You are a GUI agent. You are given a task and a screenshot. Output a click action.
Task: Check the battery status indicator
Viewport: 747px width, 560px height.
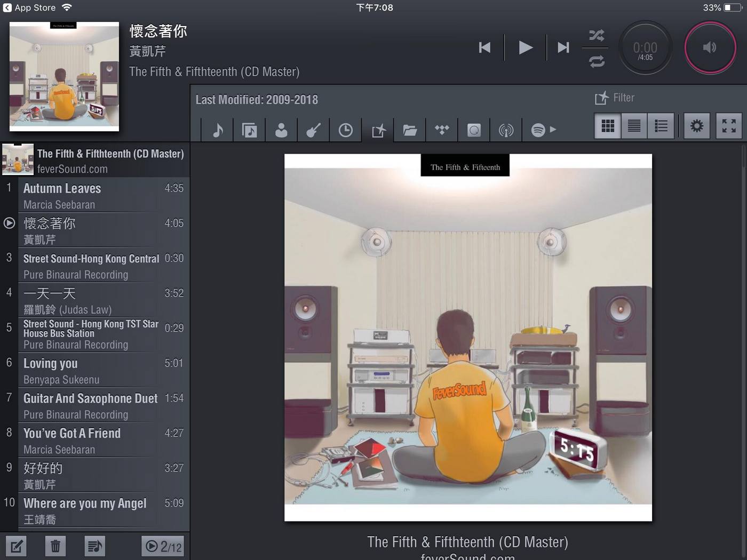(x=733, y=7)
